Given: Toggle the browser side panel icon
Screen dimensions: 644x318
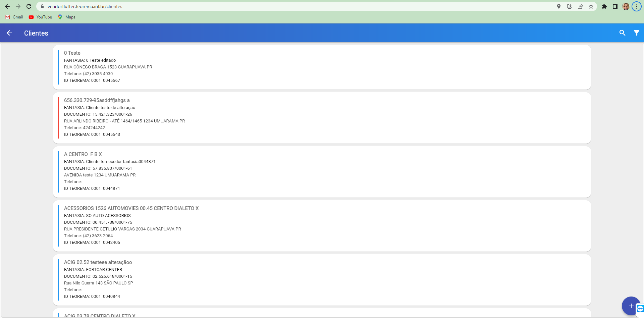Looking at the screenshot, I should pyautogui.click(x=615, y=6).
